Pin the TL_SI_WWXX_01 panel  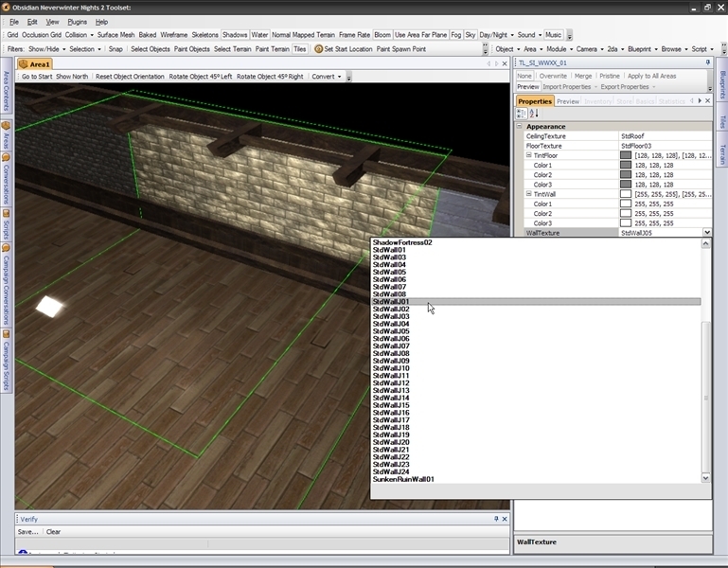(707, 62)
